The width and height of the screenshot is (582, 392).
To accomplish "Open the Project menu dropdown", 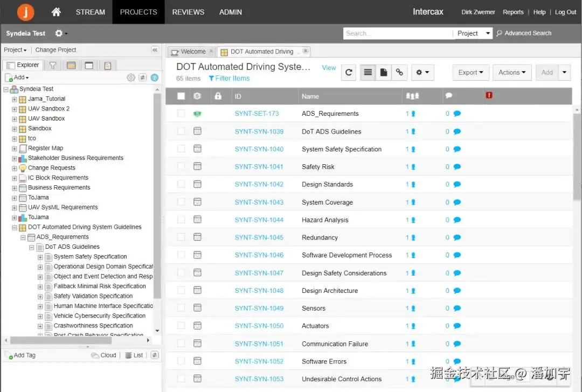I will 15,50.
